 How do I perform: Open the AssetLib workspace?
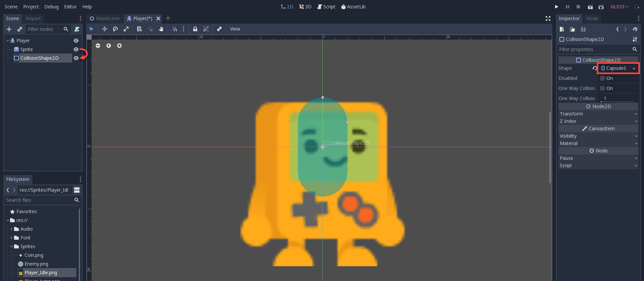pos(353,7)
